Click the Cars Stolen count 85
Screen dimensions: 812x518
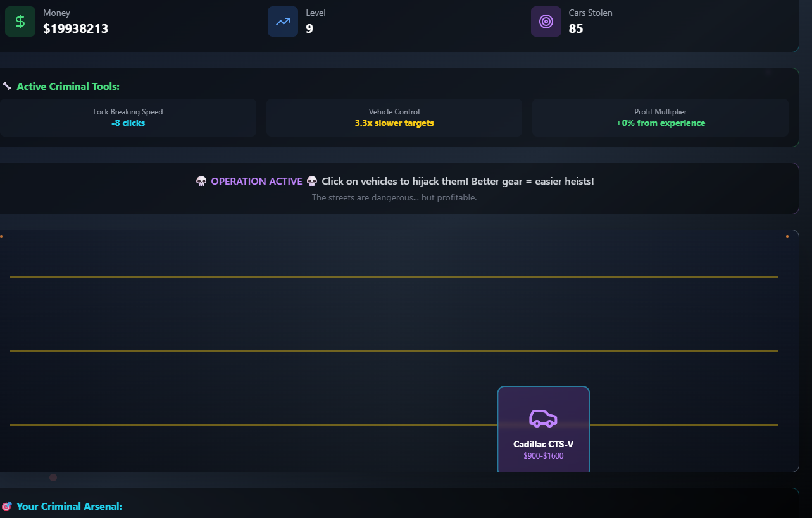tap(576, 28)
